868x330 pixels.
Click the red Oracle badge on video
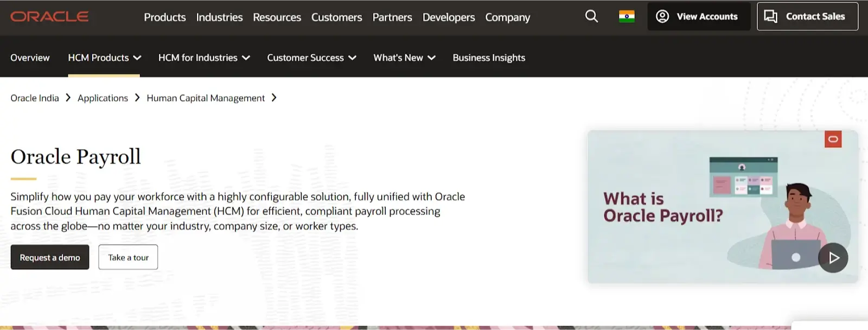coord(833,139)
